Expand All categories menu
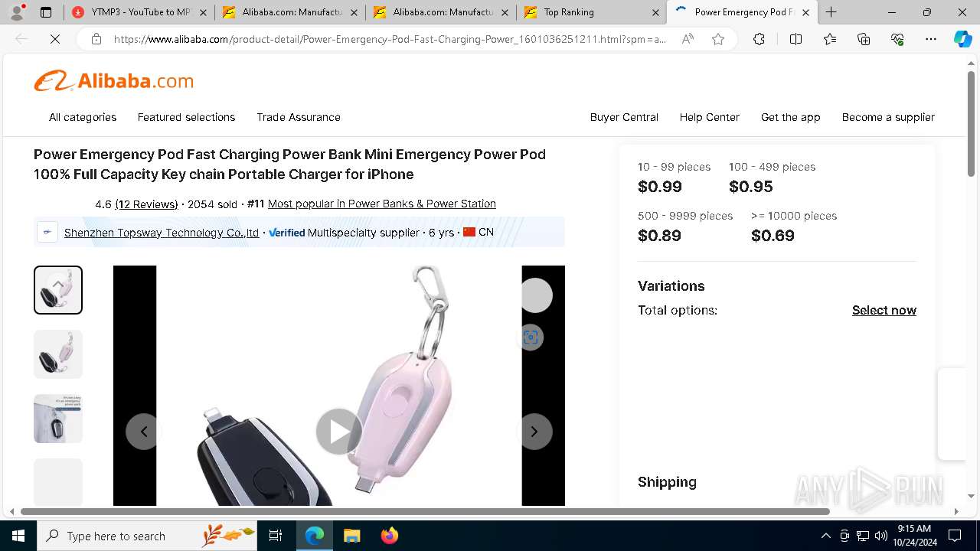The width and height of the screenshot is (980, 551). tap(83, 117)
